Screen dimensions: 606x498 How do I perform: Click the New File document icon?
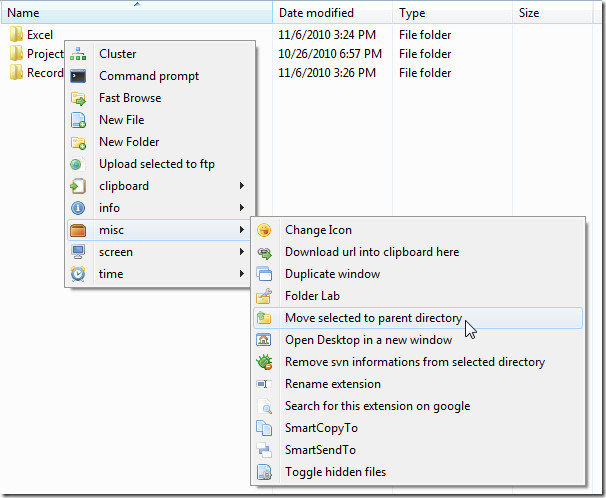pos(78,120)
